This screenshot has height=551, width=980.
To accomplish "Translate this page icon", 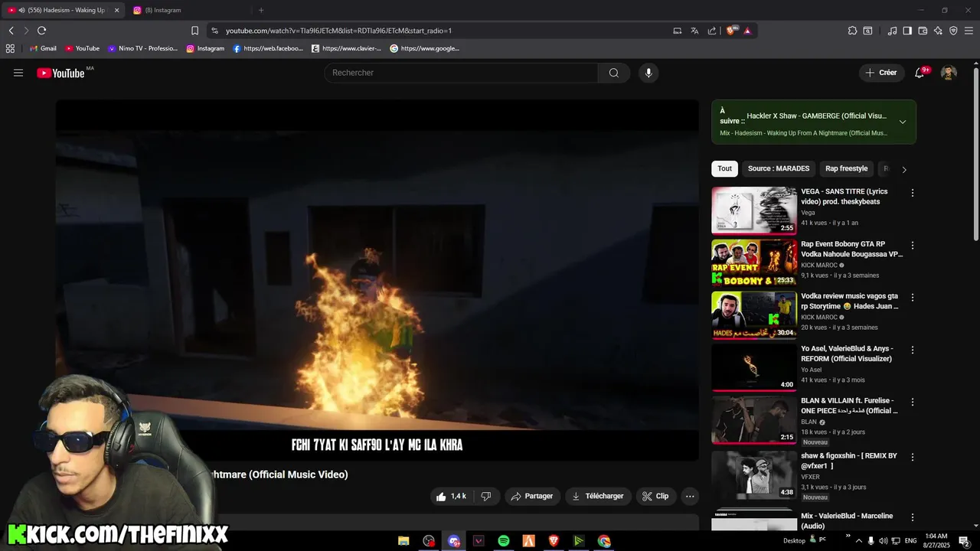I will point(694,31).
